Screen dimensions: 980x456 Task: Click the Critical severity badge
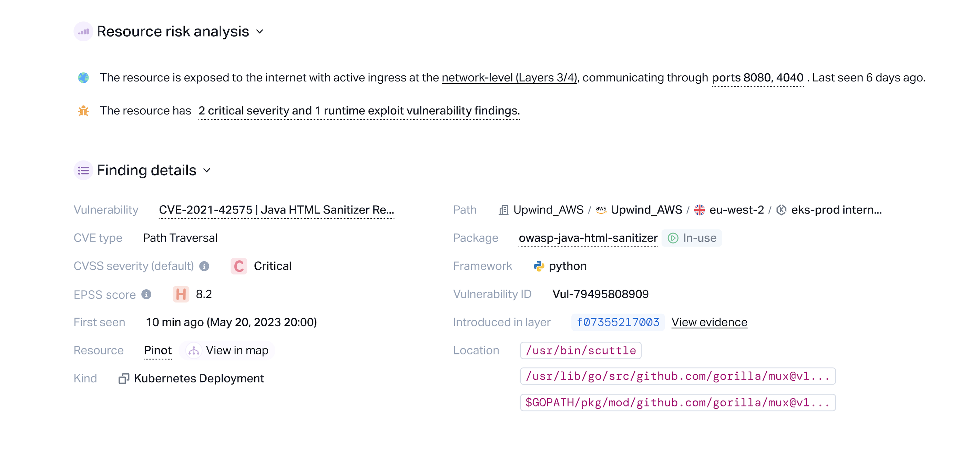point(238,266)
